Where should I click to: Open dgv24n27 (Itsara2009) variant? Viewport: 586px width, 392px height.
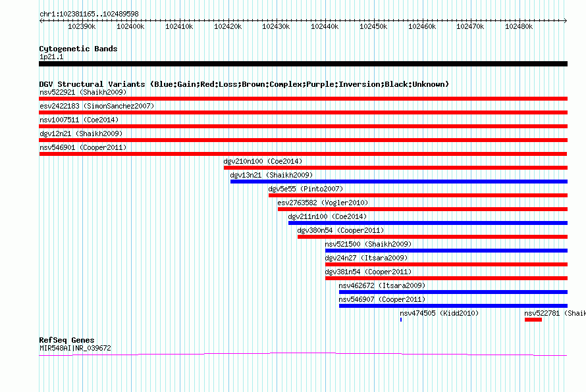click(366, 258)
